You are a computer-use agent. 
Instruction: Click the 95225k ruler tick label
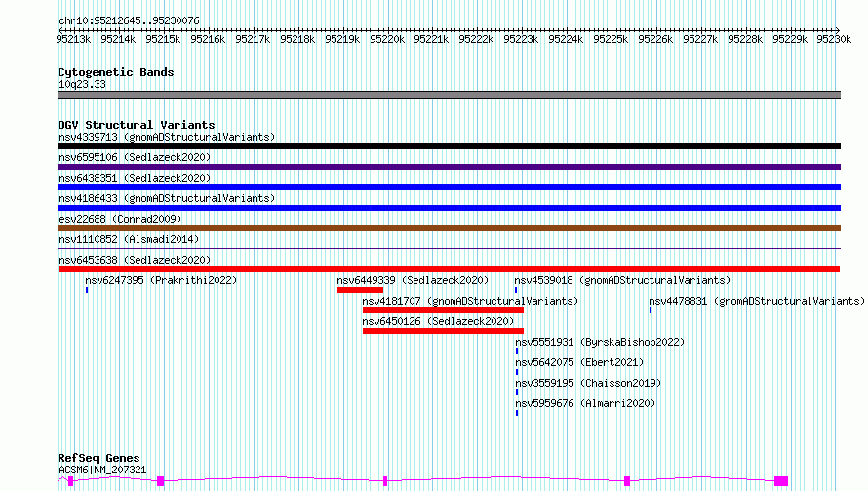point(611,39)
